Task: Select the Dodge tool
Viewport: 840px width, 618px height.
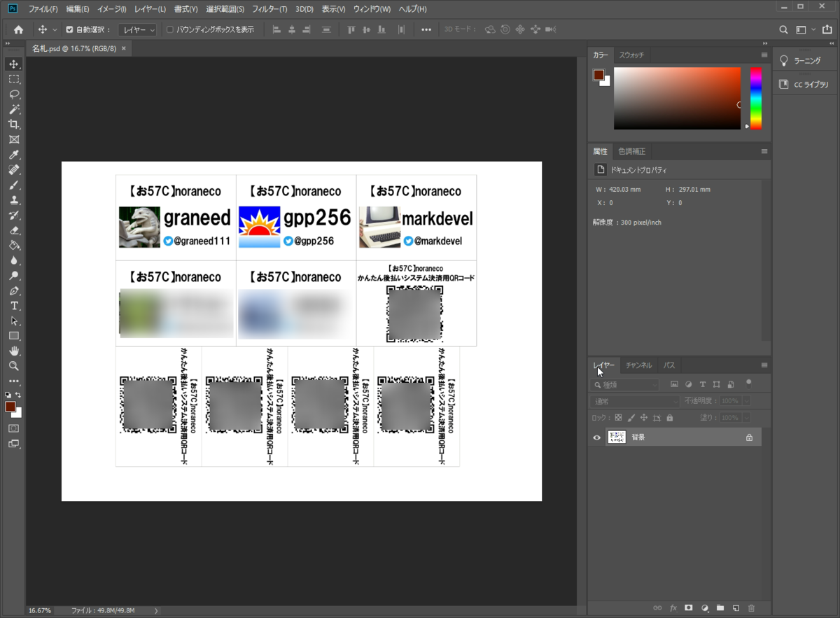Action: pyautogui.click(x=14, y=276)
